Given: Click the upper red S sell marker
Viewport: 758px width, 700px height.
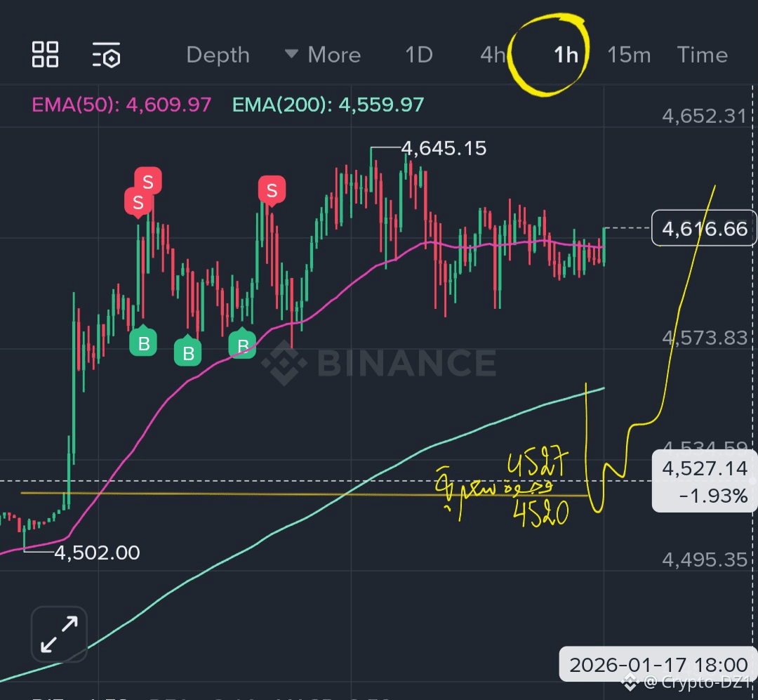Looking at the screenshot, I should (x=148, y=181).
